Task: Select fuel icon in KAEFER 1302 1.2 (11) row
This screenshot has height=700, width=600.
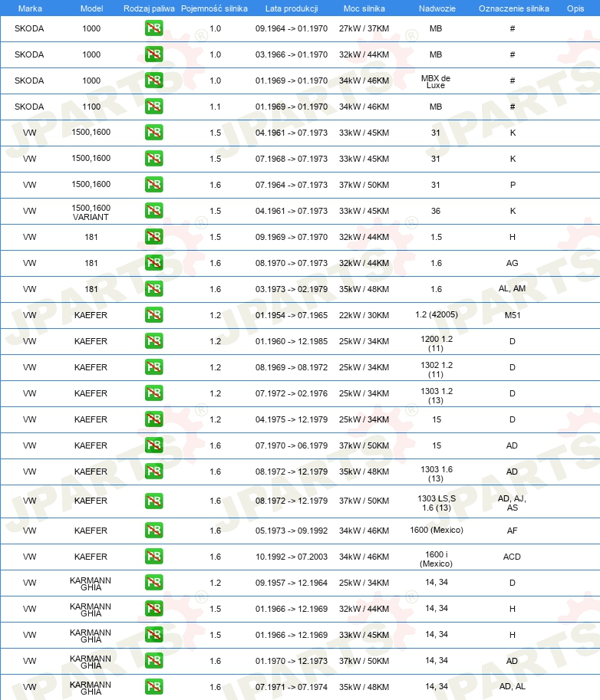Action: click(153, 367)
